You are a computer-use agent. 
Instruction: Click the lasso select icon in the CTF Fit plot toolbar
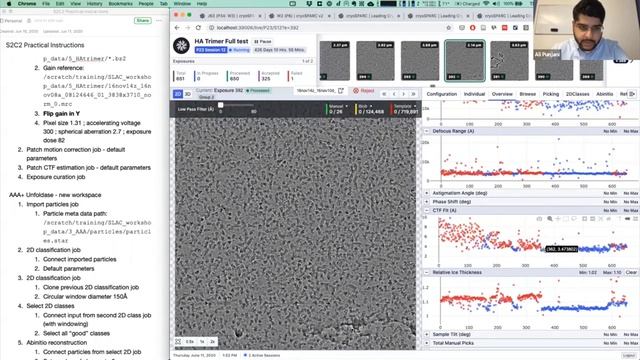pyautogui.click(x=574, y=219)
